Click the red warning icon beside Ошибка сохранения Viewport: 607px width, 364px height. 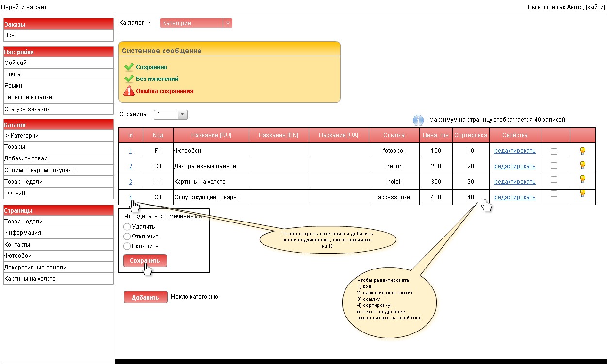point(129,91)
